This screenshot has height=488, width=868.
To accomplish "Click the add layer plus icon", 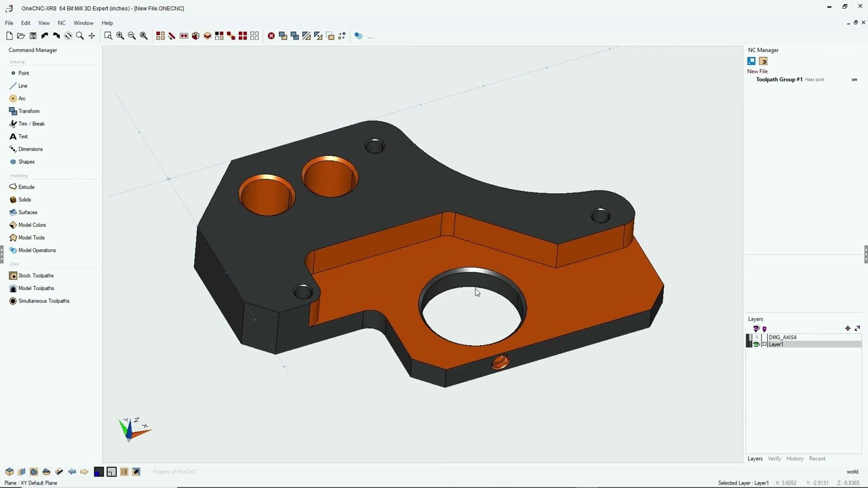I will pyautogui.click(x=848, y=328).
